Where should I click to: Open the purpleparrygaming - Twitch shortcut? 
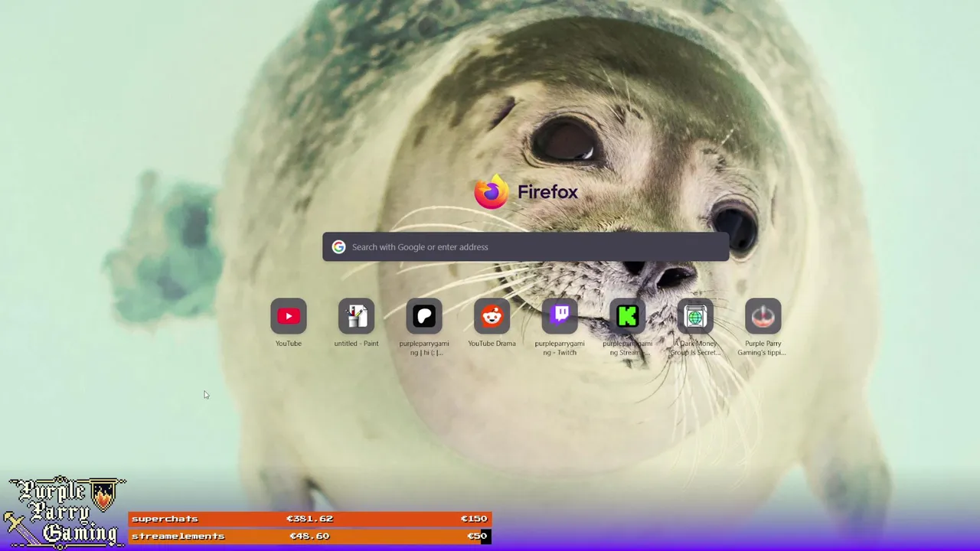point(560,316)
